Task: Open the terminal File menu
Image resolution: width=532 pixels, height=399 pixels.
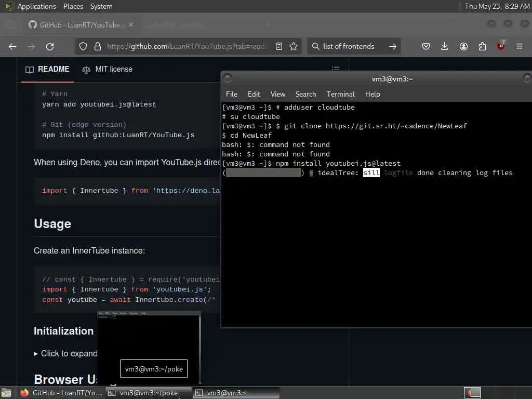Action: [x=232, y=95]
